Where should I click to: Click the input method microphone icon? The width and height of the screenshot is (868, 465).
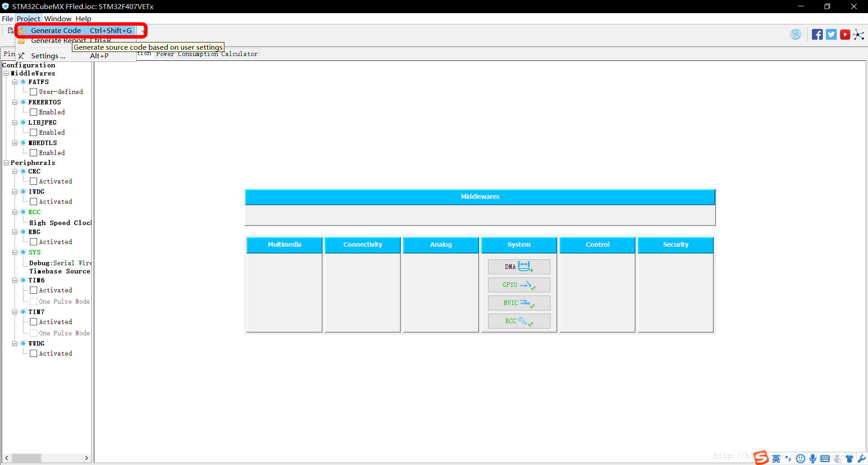[x=813, y=459]
